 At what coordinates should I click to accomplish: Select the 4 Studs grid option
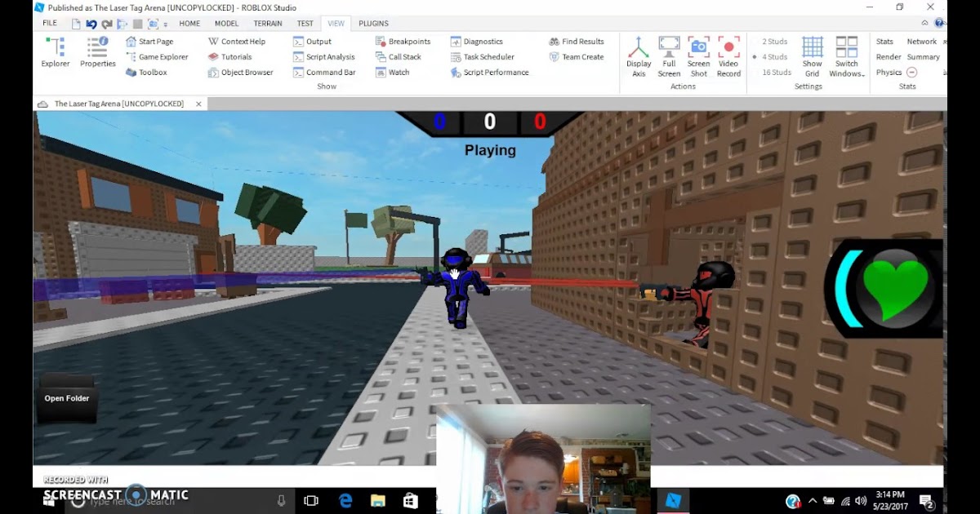[x=774, y=57]
